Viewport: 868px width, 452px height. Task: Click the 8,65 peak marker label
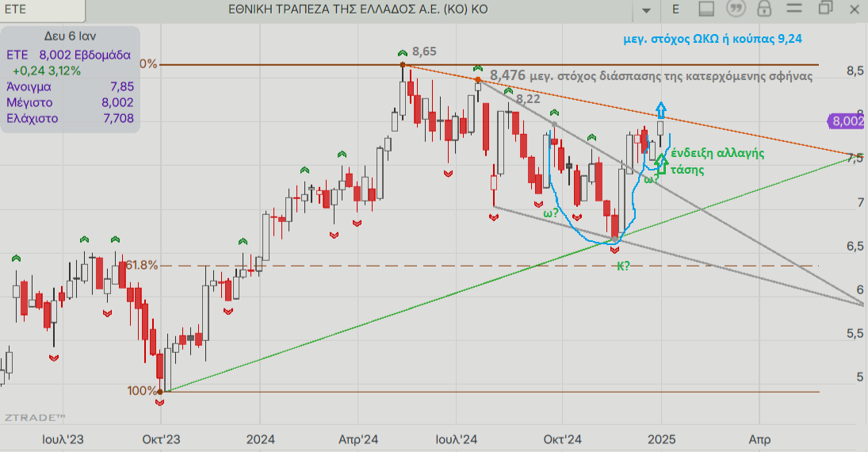[424, 52]
